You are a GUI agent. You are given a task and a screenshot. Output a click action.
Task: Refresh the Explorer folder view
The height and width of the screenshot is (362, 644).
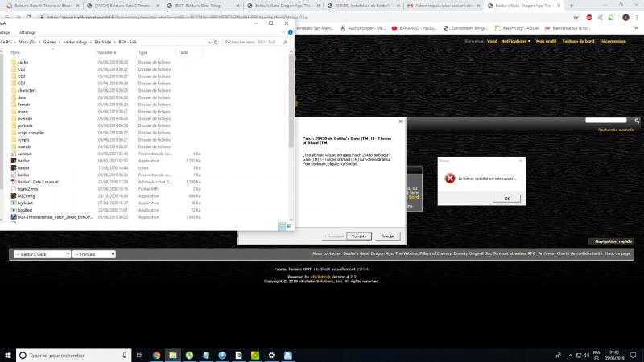pos(216,43)
